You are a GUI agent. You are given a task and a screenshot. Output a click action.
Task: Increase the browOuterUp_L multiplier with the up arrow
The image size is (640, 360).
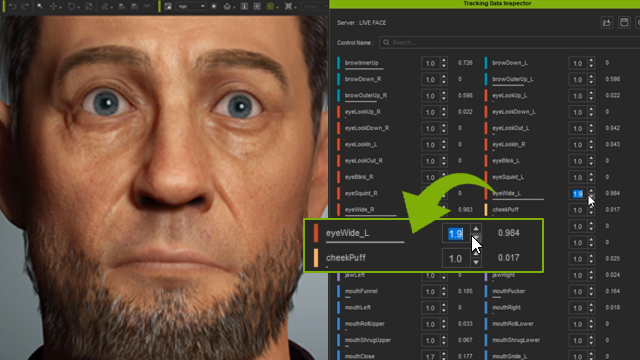click(591, 77)
